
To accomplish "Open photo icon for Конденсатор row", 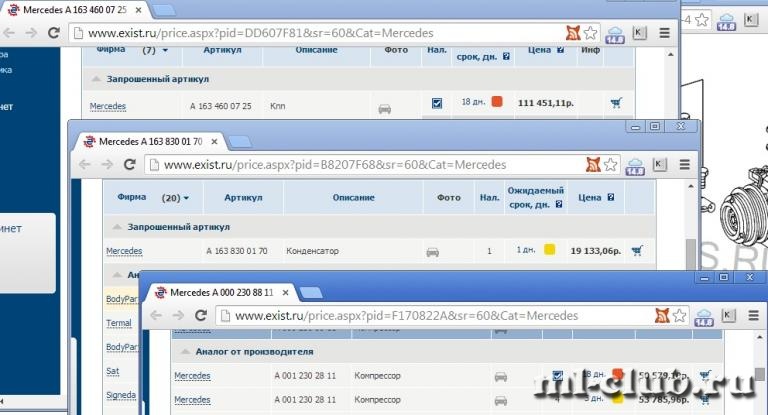I will click(x=432, y=252).
